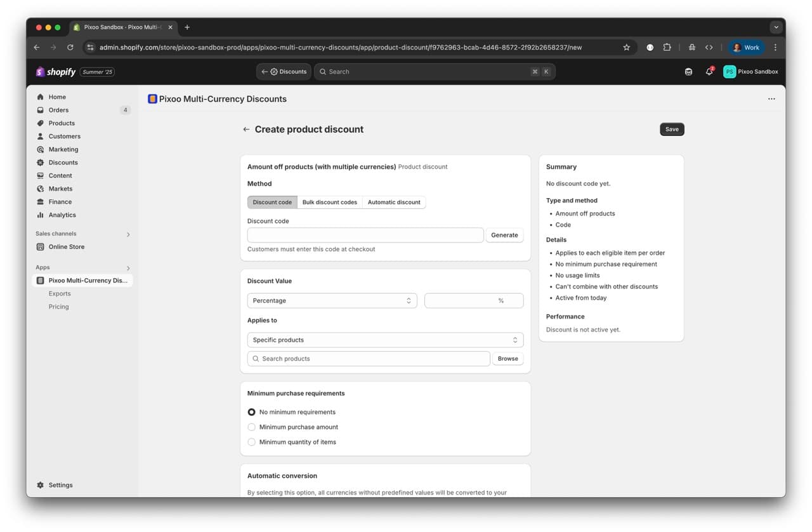Open the browser tab list dropdown
812x532 pixels.
[776, 27]
